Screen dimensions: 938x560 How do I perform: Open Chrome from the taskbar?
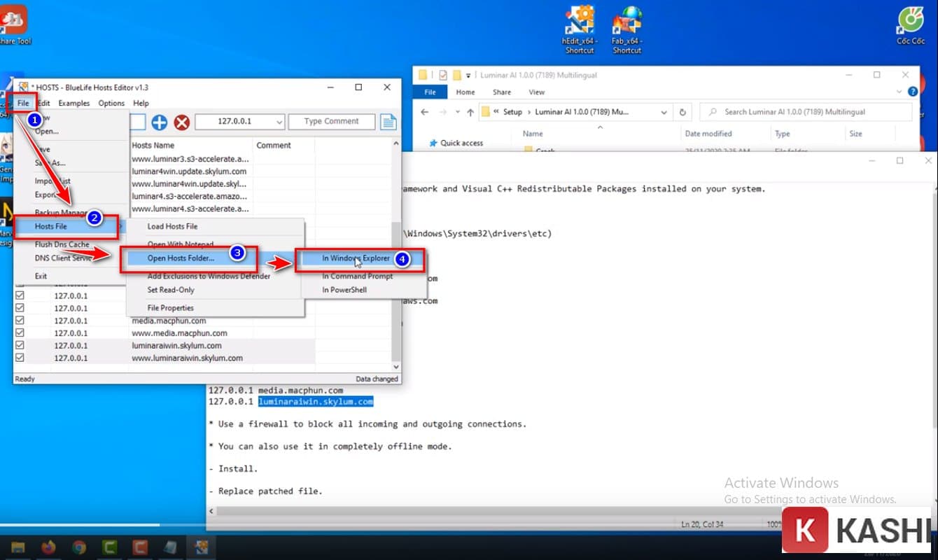tap(79, 547)
